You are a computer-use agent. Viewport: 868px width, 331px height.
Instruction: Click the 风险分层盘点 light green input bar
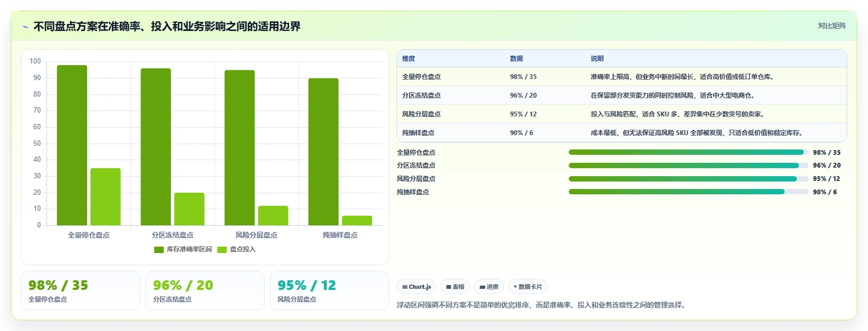point(273,216)
